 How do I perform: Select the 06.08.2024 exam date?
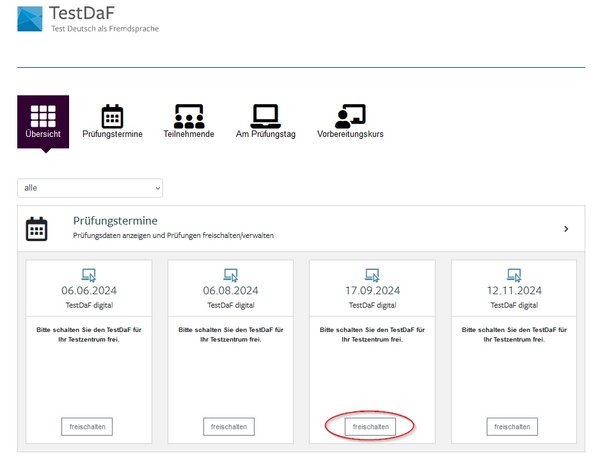(x=231, y=290)
